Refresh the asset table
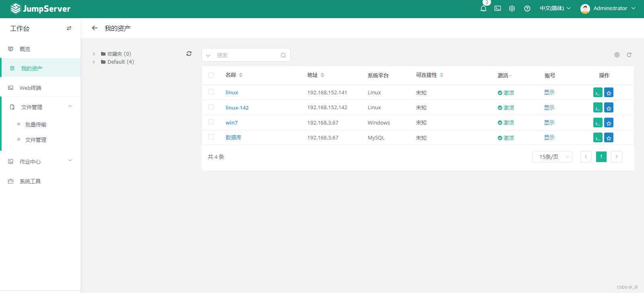 click(x=629, y=55)
